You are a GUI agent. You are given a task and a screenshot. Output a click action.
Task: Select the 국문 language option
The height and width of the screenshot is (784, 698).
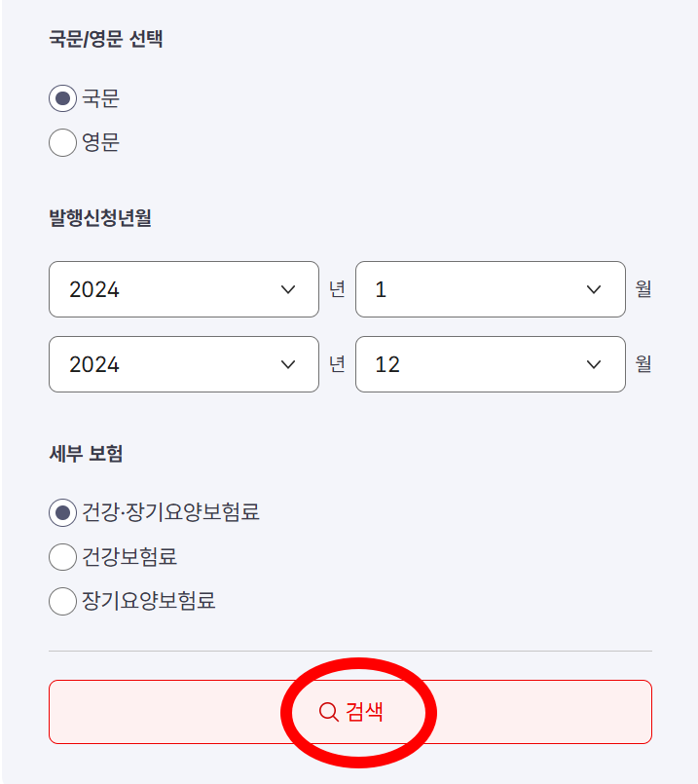(x=61, y=97)
